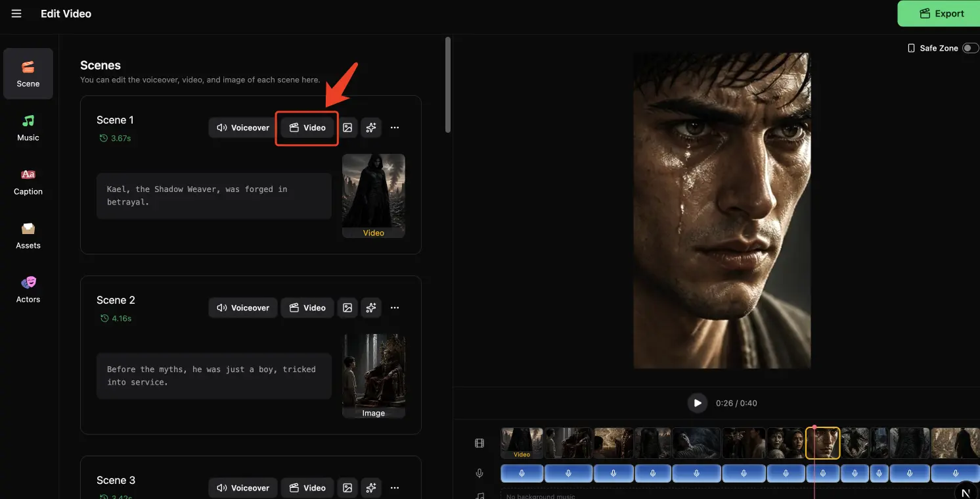The width and height of the screenshot is (980, 499).
Task: Click the 0:26 / 0:40 time display
Action: [736, 403]
